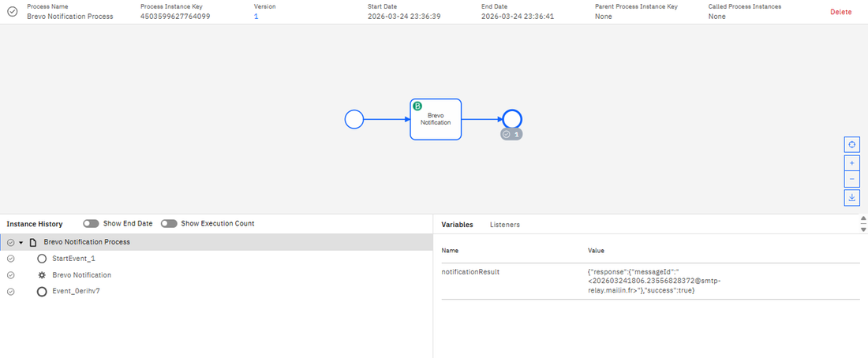
Task: Click the notificationResult JSON value
Action: click(x=654, y=281)
